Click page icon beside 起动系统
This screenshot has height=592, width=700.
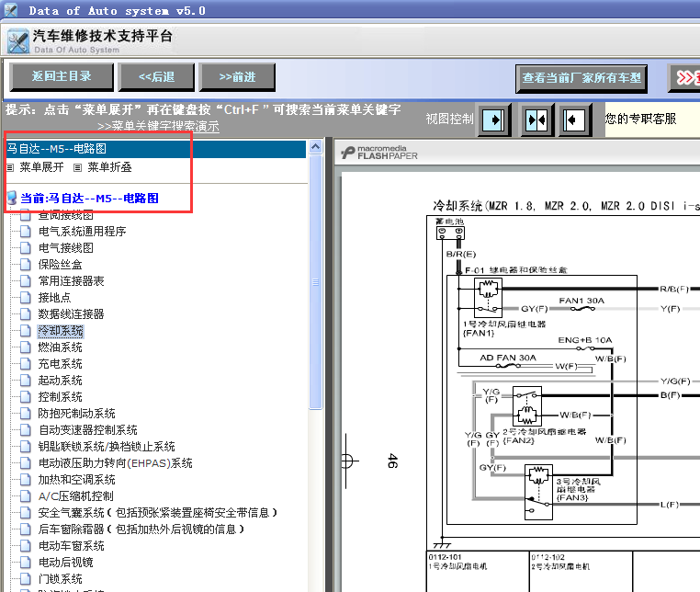(x=26, y=381)
